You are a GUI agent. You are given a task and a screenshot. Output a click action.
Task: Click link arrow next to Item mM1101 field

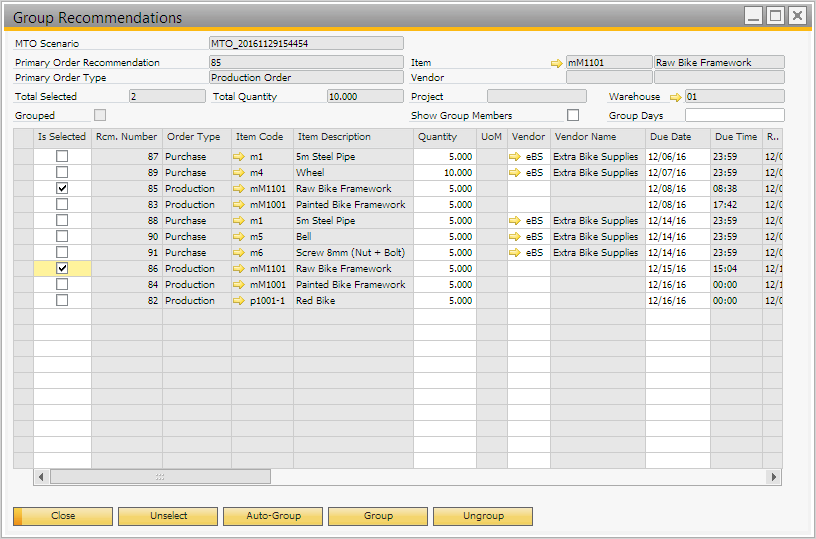[557, 63]
